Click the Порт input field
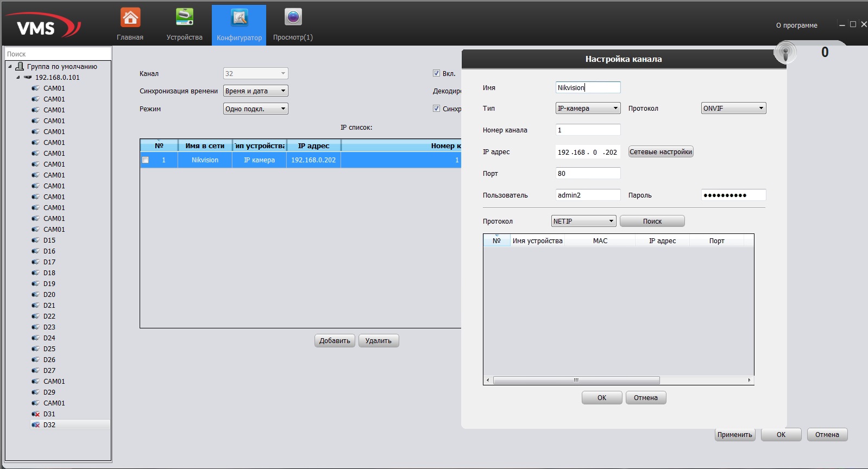868x469 pixels. click(588, 174)
